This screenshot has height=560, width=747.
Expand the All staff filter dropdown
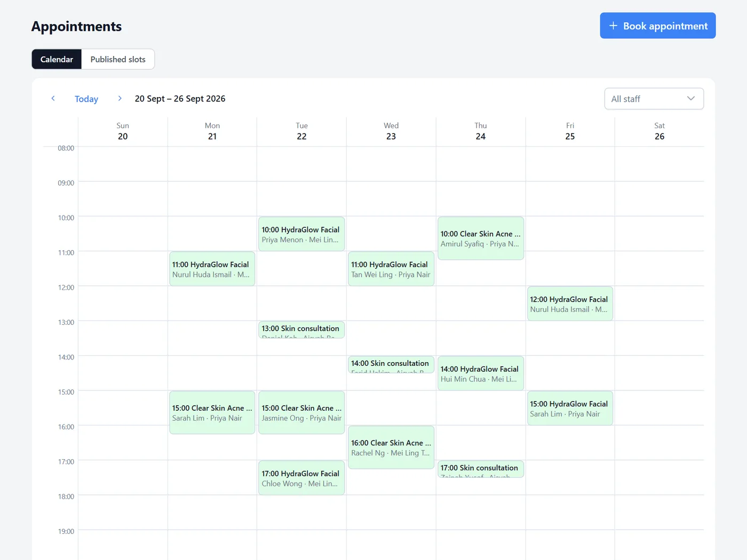point(654,99)
